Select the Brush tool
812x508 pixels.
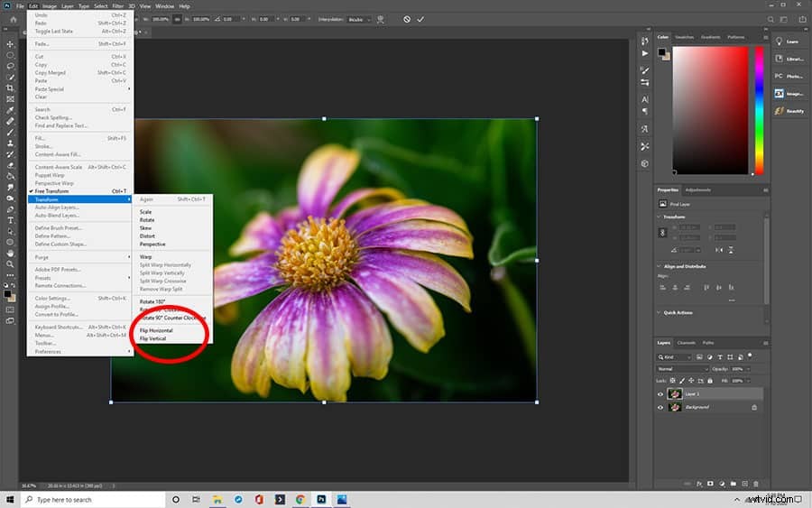click(10, 132)
